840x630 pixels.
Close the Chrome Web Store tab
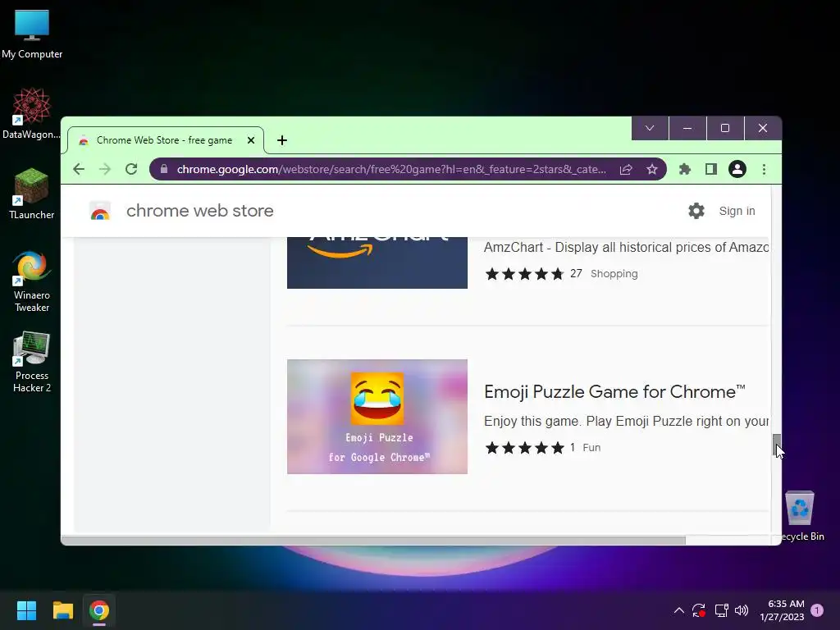(251, 140)
